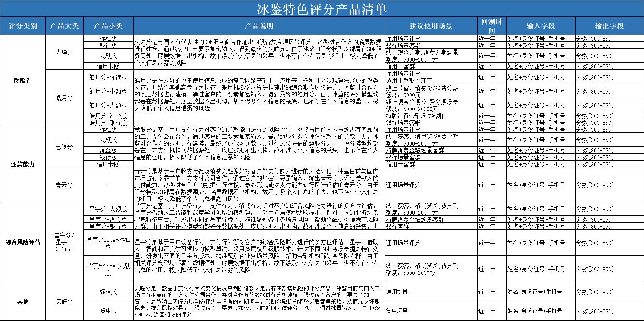644x321 pixels.
Task: Click 通用场景评分 in the 青云分 row
Action: click(x=431, y=185)
